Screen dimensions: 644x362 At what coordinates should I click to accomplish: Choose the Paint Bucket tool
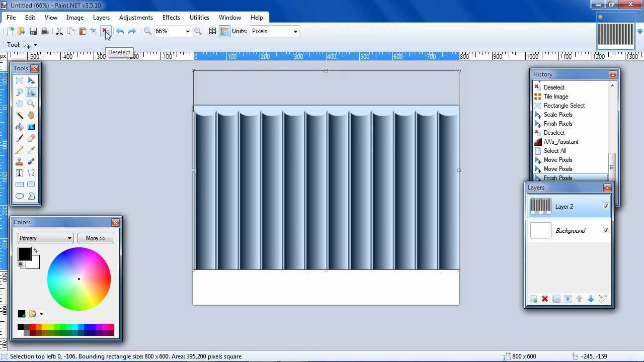pyautogui.click(x=20, y=127)
